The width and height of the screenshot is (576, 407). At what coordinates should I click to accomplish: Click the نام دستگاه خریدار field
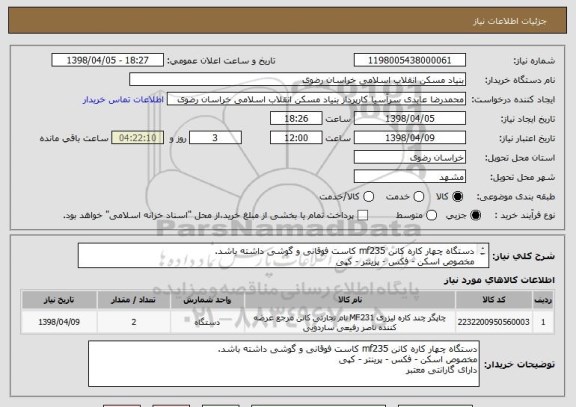point(298,80)
